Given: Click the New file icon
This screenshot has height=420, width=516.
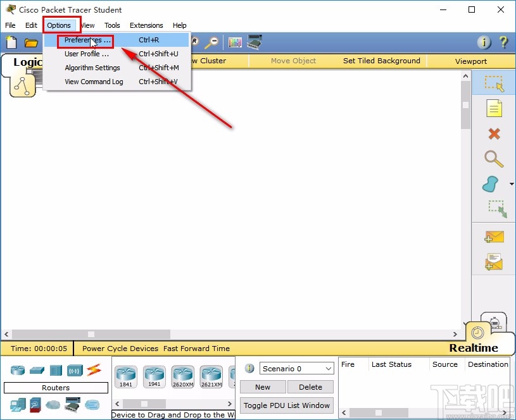Looking at the screenshot, I should click(11, 42).
